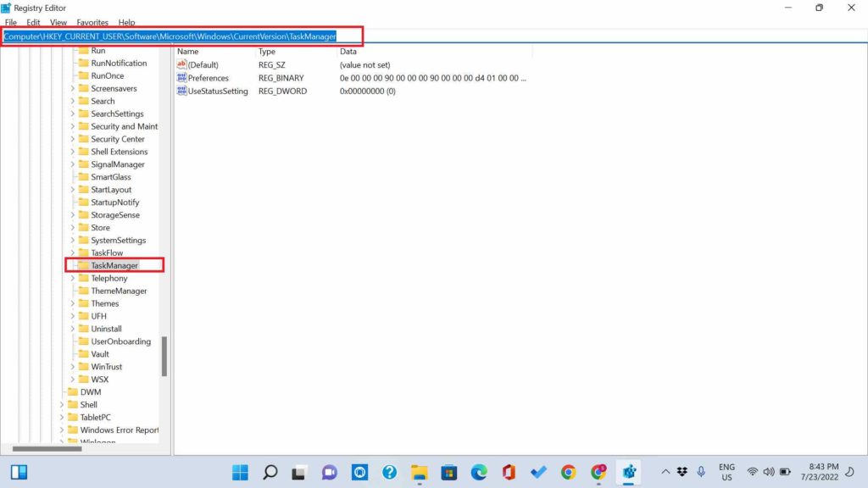868x488 pixels.
Task: Click the 0x00000000 (0) data value
Action: coord(368,91)
